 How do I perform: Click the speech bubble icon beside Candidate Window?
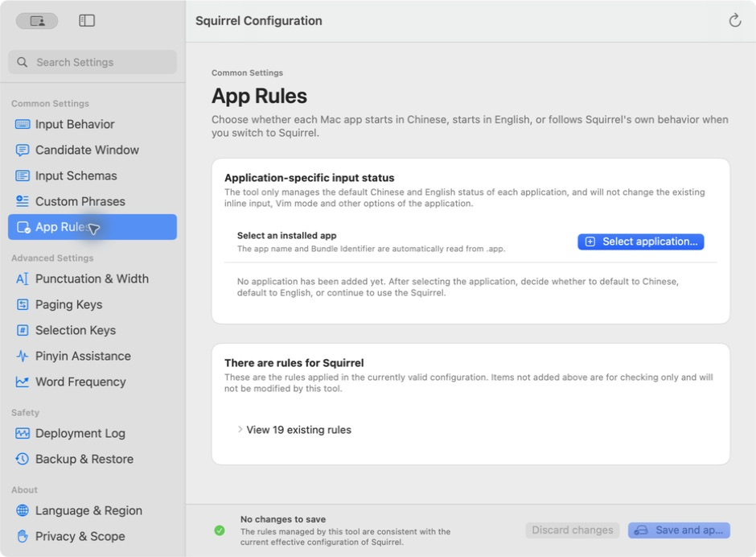point(23,150)
